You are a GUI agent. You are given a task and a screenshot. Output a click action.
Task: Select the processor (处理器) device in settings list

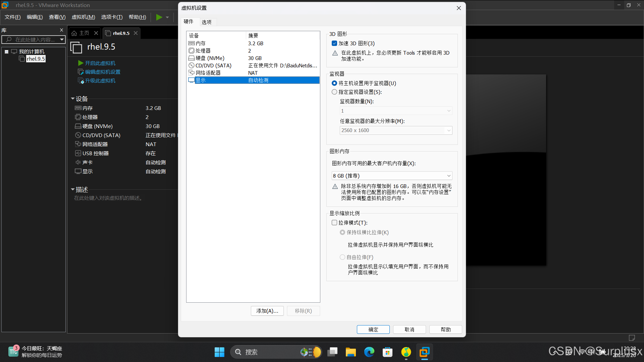click(203, 51)
